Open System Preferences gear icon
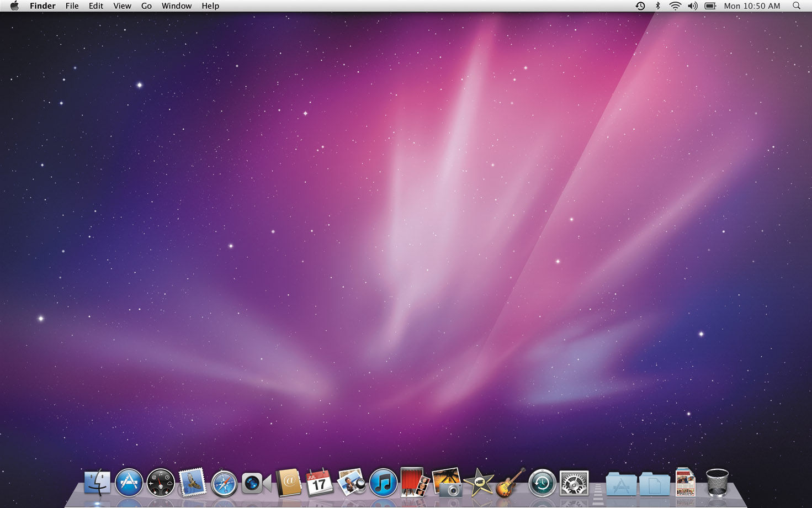The image size is (812, 508). coord(574,484)
